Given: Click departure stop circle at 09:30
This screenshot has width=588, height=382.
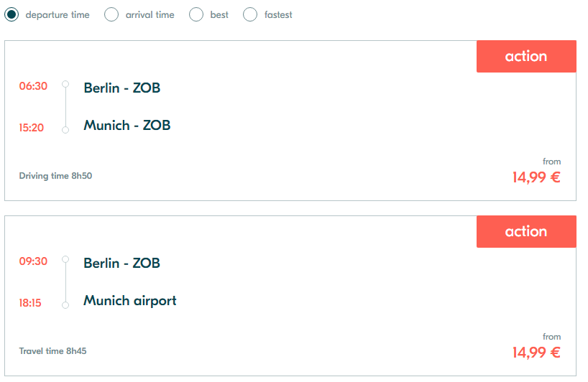Looking at the screenshot, I should click(x=65, y=259).
